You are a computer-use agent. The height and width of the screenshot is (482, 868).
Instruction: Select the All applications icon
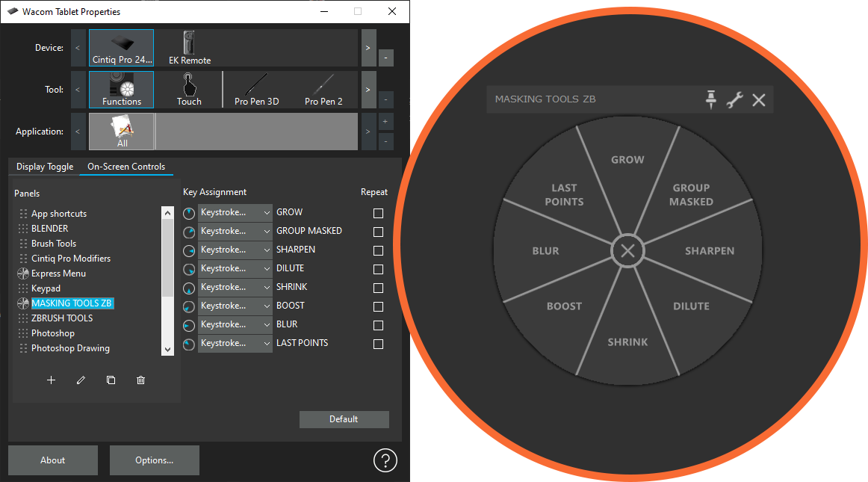pos(122,132)
